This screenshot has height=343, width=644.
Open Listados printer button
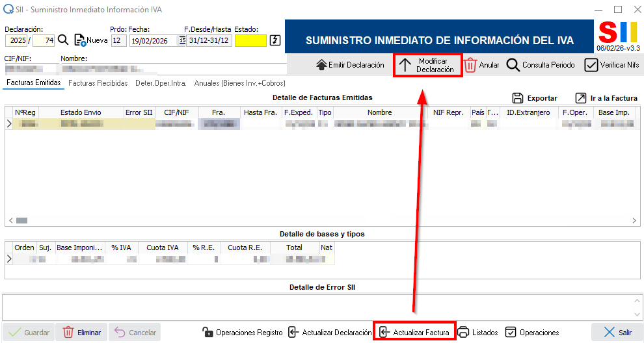coord(477,333)
